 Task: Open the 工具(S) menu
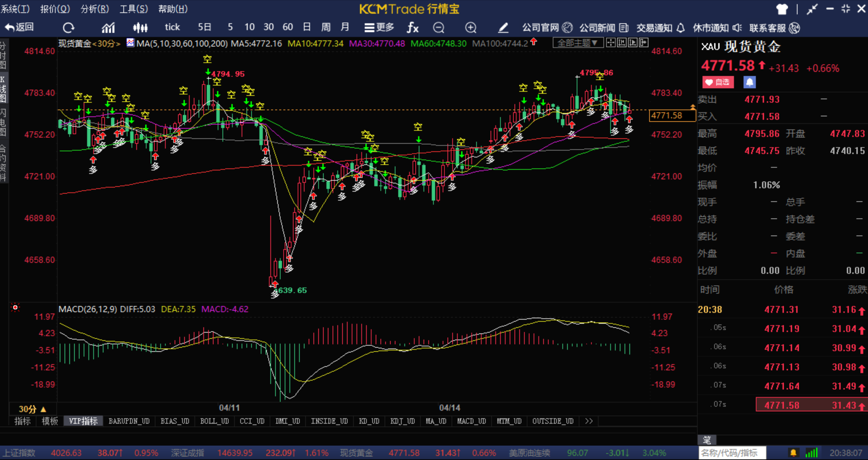134,9
